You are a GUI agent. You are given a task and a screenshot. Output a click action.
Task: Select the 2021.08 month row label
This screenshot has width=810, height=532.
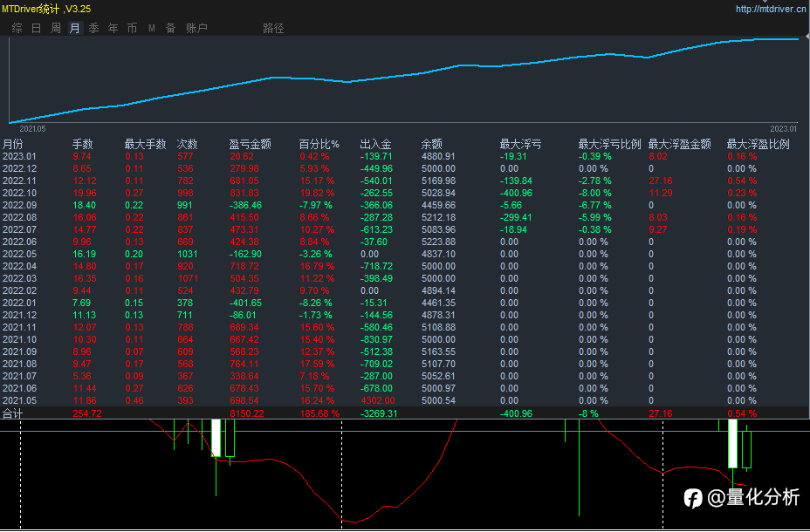click(19, 364)
